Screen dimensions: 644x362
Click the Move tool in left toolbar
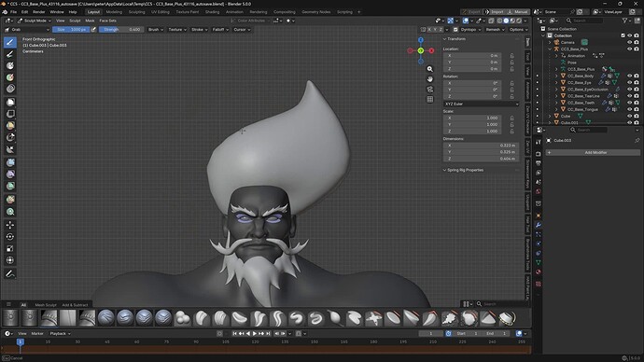10,225
